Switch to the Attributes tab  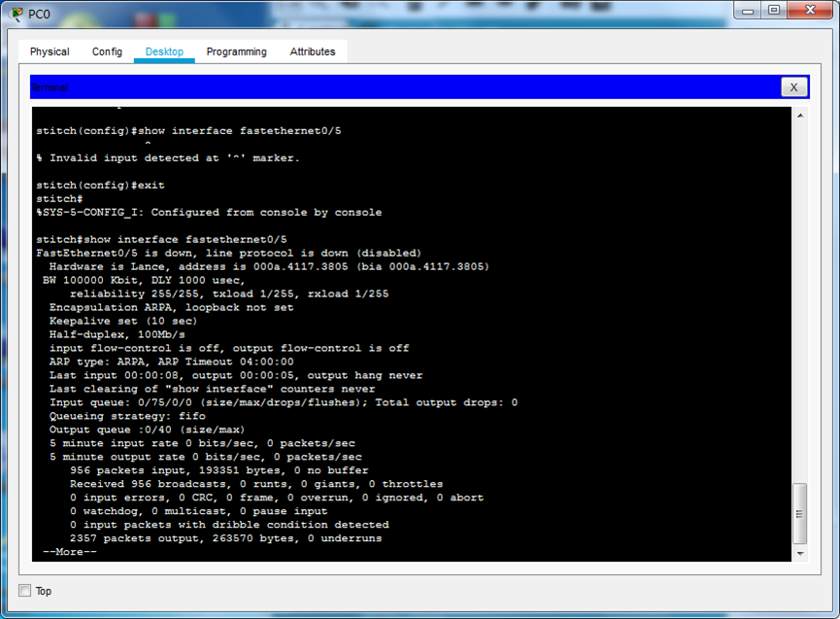pyautogui.click(x=313, y=52)
